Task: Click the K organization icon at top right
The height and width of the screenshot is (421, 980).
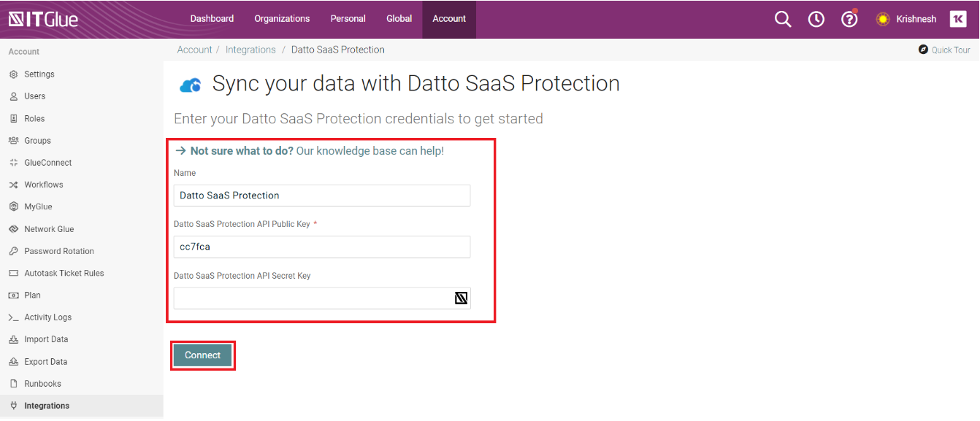Action: (x=957, y=19)
